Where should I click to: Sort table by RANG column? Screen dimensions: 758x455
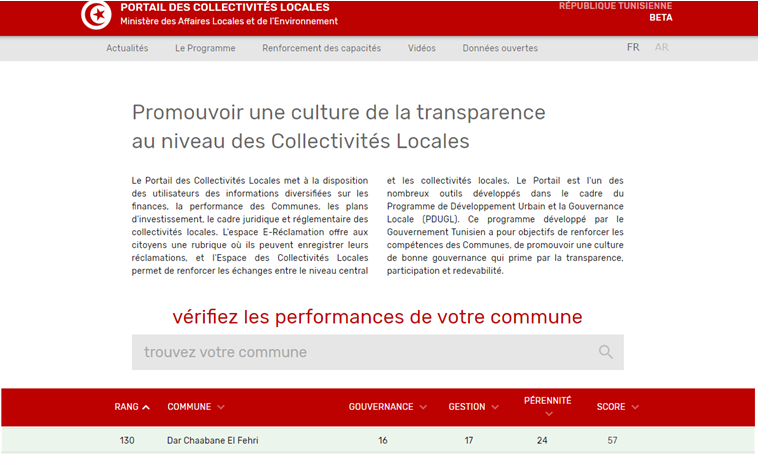coord(131,407)
